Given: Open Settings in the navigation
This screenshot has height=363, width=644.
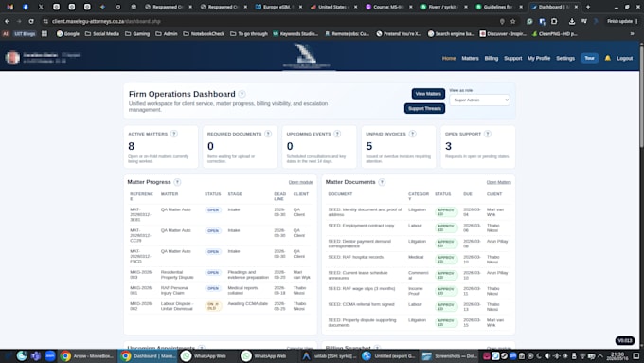Looking at the screenshot, I should [x=565, y=59].
